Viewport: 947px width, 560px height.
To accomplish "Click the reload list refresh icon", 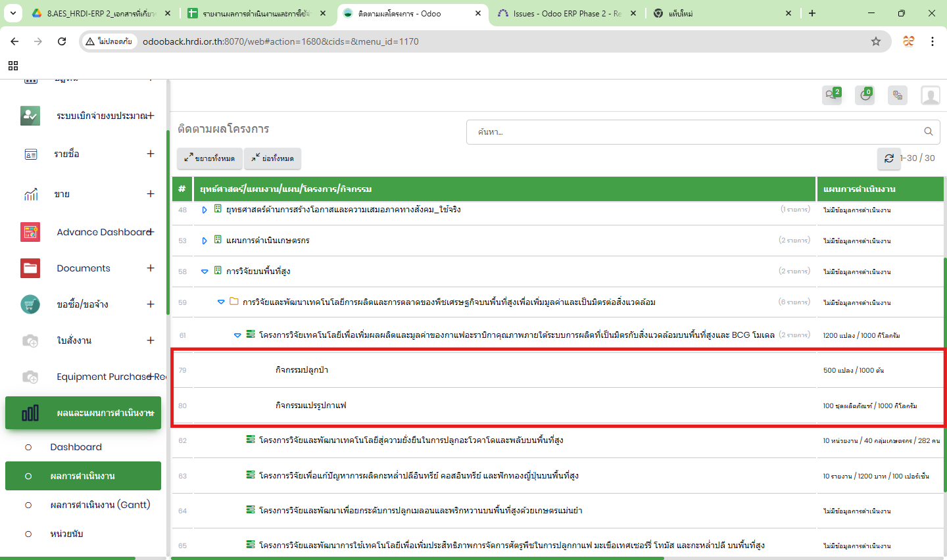I will pyautogui.click(x=888, y=158).
